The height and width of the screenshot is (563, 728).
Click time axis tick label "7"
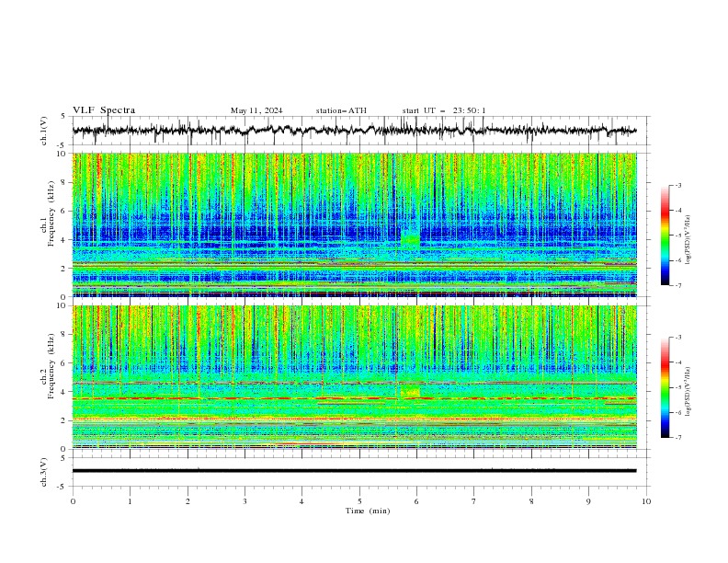point(474,501)
